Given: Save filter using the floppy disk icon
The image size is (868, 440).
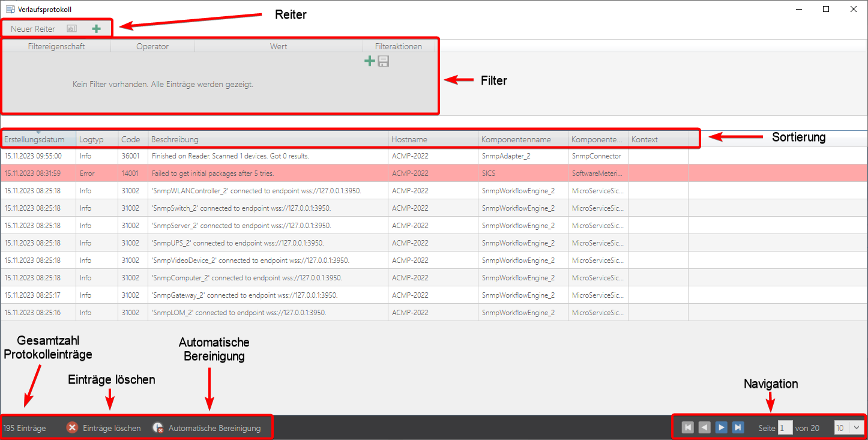Looking at the screenshot, I should [384, 61].
